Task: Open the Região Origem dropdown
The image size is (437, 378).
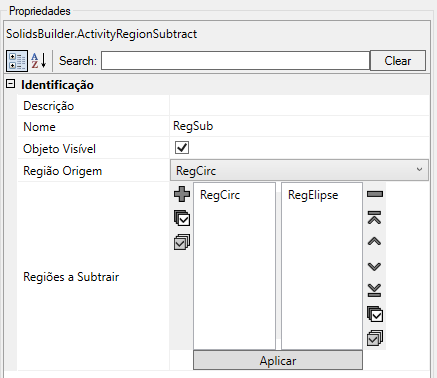Action: point(299,170)
